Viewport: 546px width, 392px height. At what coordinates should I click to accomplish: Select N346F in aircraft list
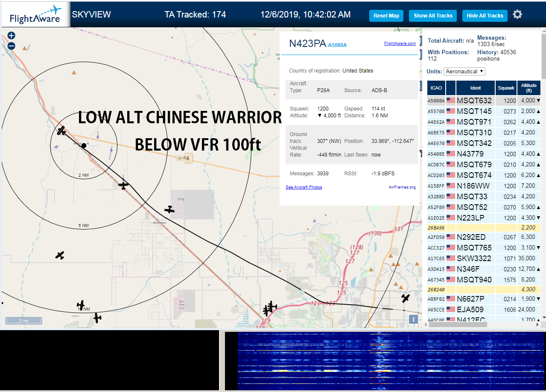pyautogui.click(x=484, y=269)
